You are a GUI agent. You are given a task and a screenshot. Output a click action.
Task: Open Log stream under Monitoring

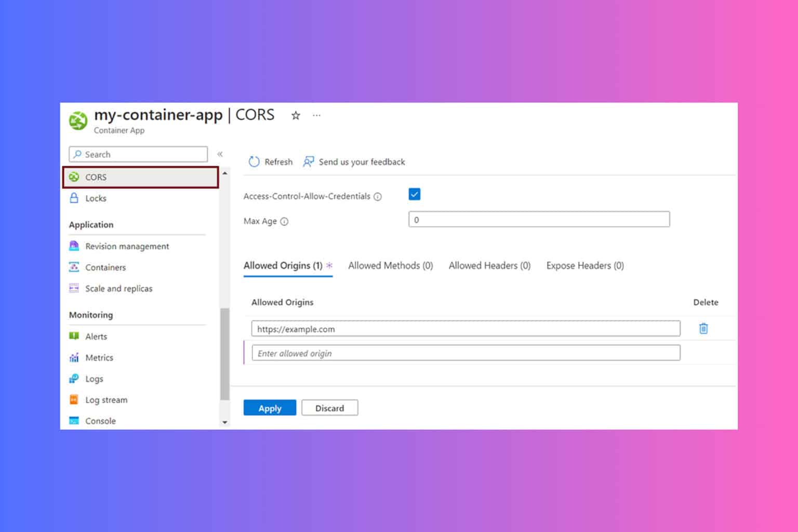coord(106,400)
